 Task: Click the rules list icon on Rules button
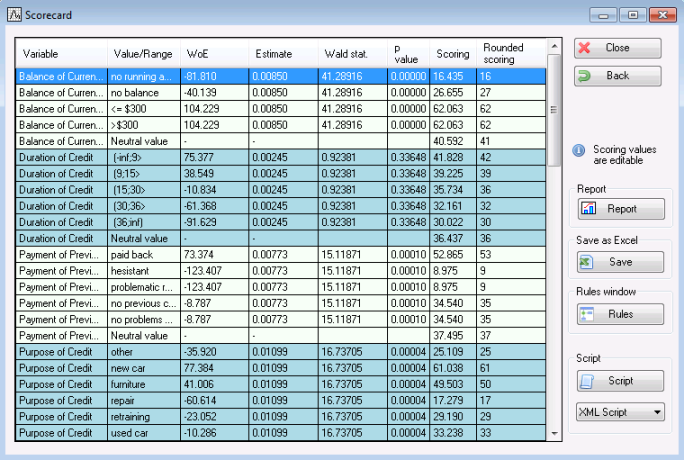(587, 314)
